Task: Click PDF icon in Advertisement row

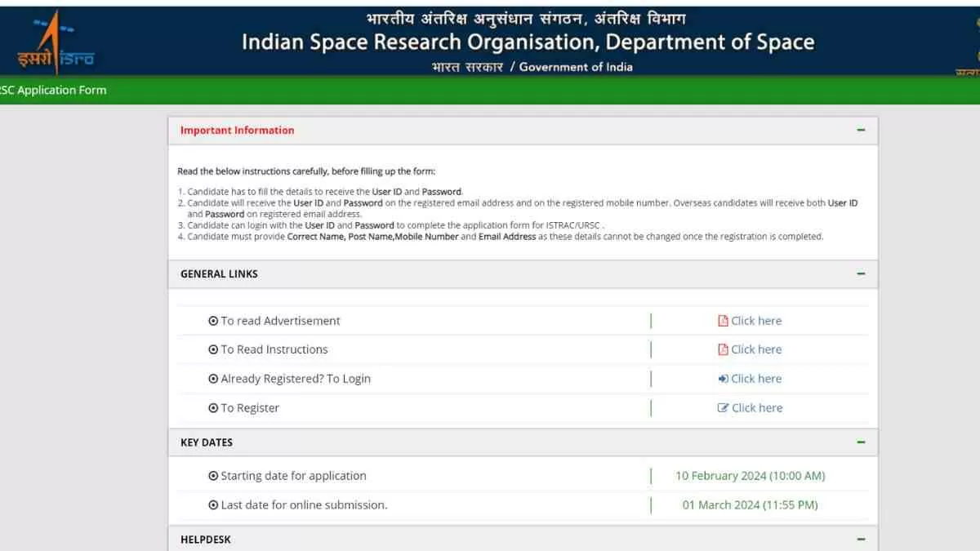Action: coord(723,321)
